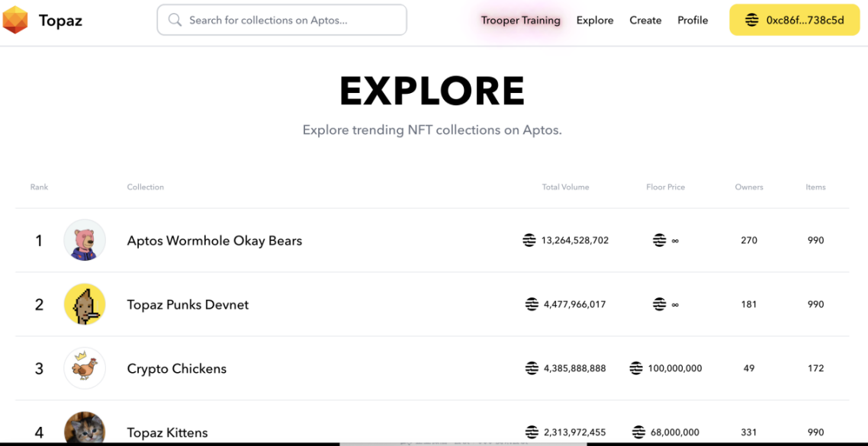This screenshot has height=446, width=868.
Task: Click the Aptos icon in wallet button
Action: coord(751,20)
